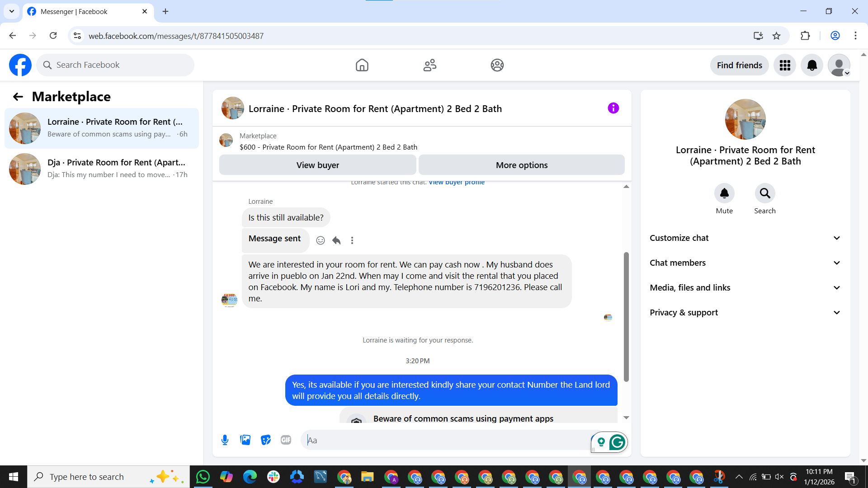Click the chat scrollbar thumb
Screen dimensions: 868x488
tap(626, 316)
